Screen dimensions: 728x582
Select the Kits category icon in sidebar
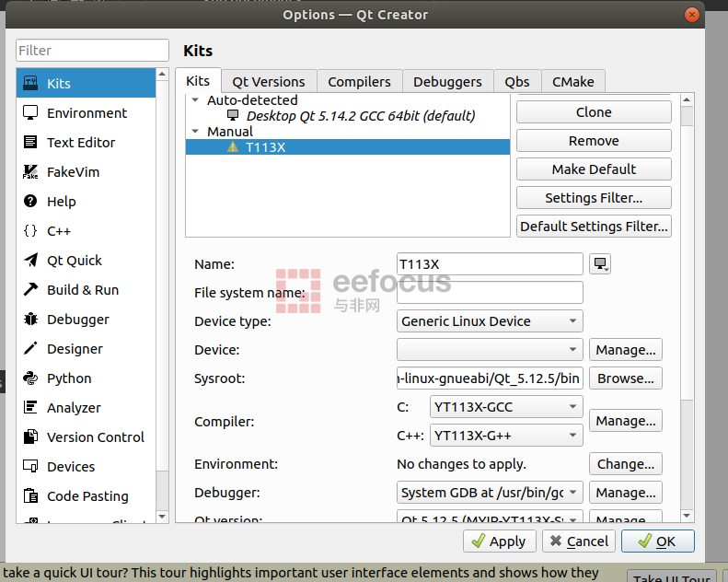point(30,84)
